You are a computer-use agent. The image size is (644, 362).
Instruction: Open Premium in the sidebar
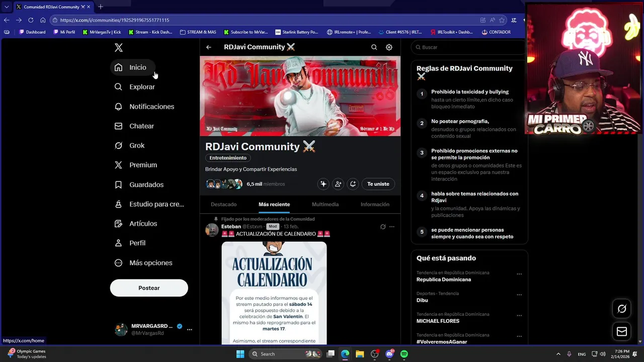[x=136, y=165]
